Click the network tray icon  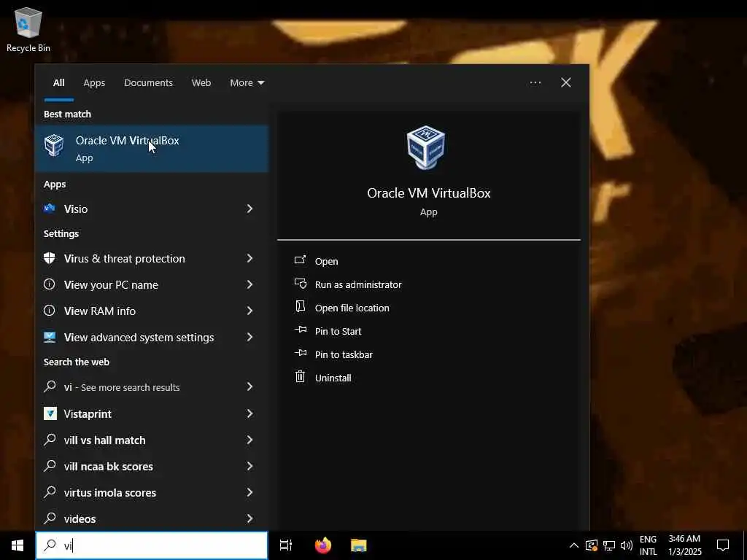click(609, 545)
